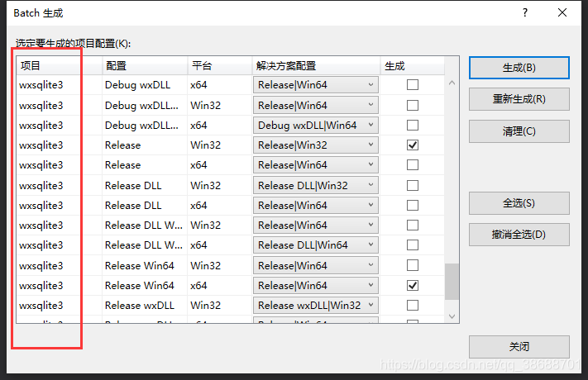Sort by the 生成 column header

pos(413,66)
